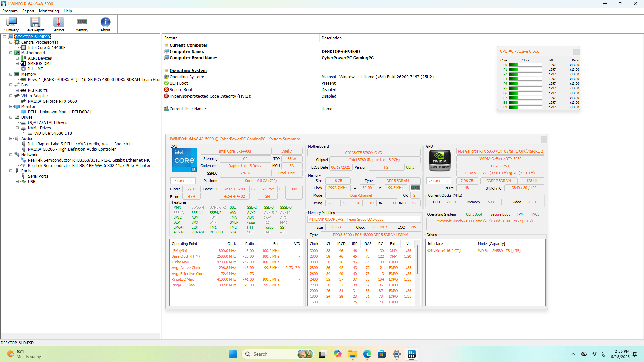644x362 pixels.
Task: Click the E9 core clock bar
Action: tap(525, 107)
